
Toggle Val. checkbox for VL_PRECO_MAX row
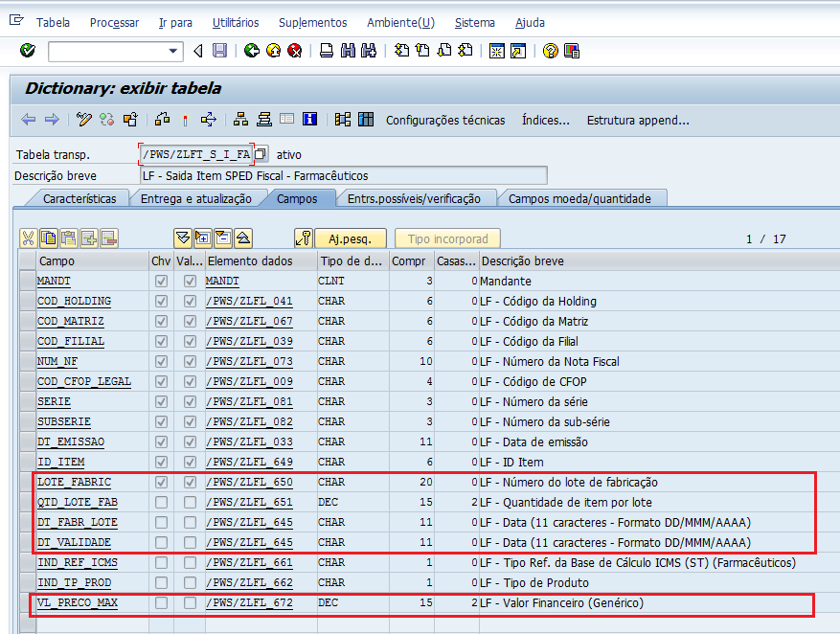190,602
